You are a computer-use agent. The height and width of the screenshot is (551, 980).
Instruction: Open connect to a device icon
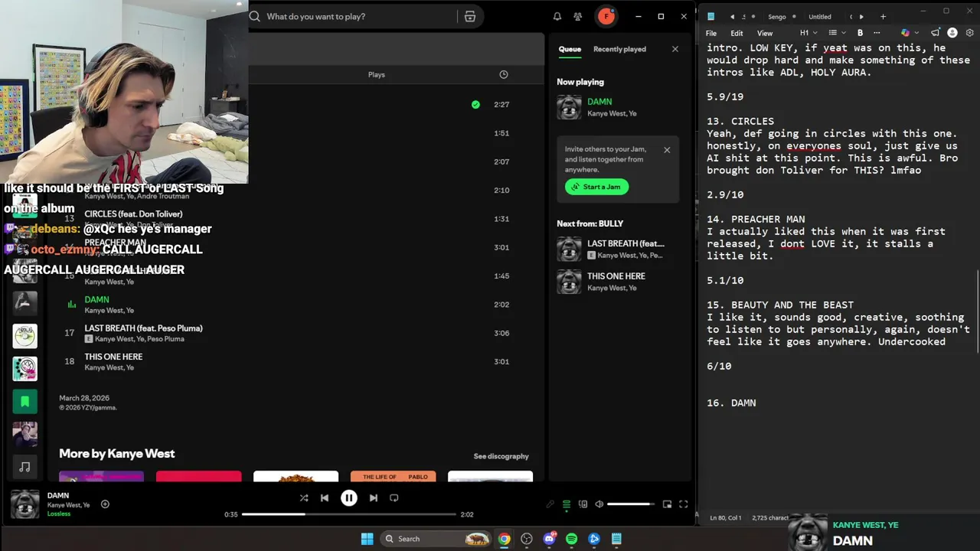point(583,504)
